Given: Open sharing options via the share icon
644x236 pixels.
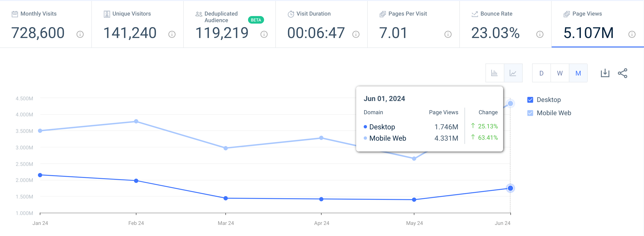Looking at the screenshot, I should point(623,73).
